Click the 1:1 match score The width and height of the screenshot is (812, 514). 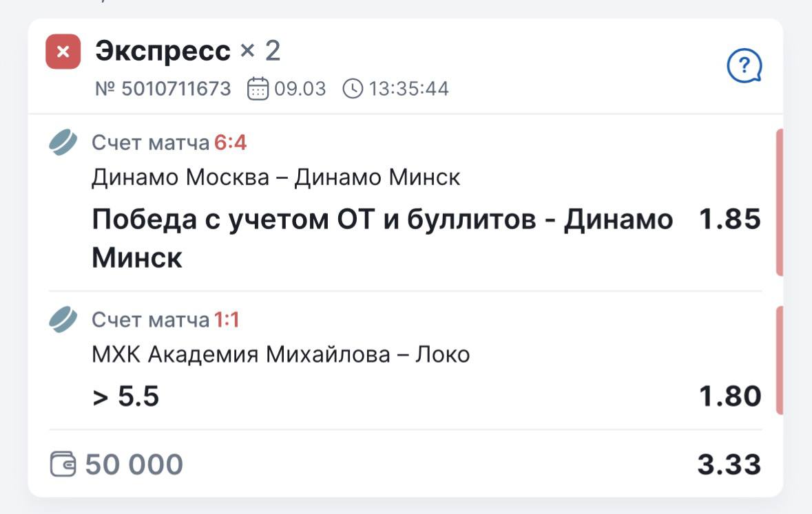pyautogui.click(x=227, y=320)
